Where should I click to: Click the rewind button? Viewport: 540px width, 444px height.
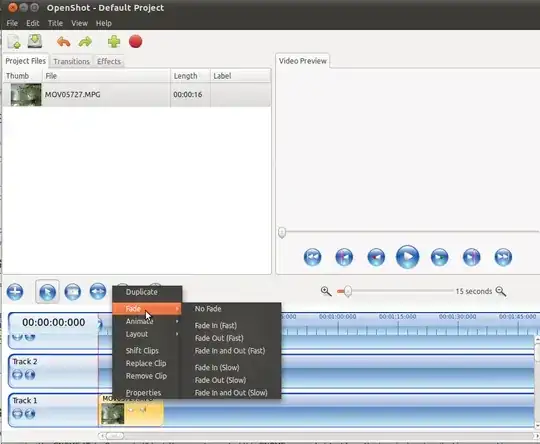(x=376, y=257)
